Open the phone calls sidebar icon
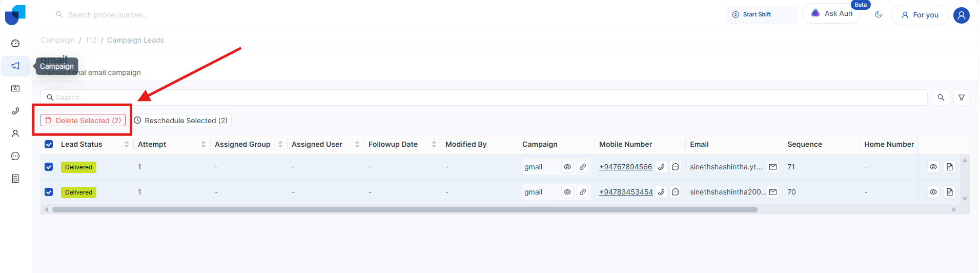The height and width of the screenshot is (273, 980). [x=15, y=111]
